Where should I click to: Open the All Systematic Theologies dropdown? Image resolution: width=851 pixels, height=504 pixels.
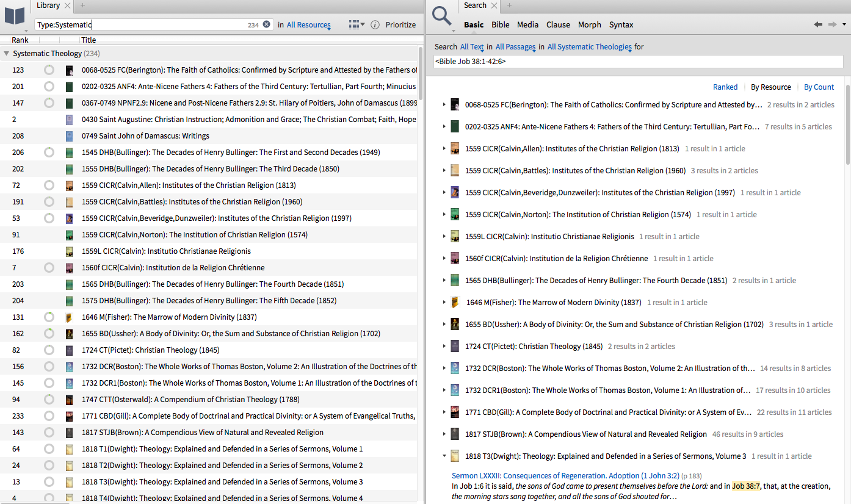(589, 47)
